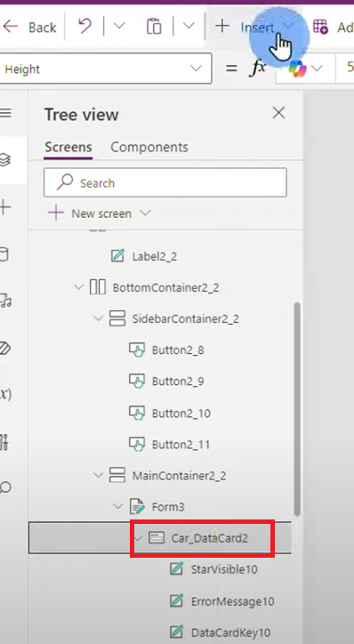Screen dimensions: 354x644
Task: Open the Tree view layers icon in sidebar
Action: (5, 160)
